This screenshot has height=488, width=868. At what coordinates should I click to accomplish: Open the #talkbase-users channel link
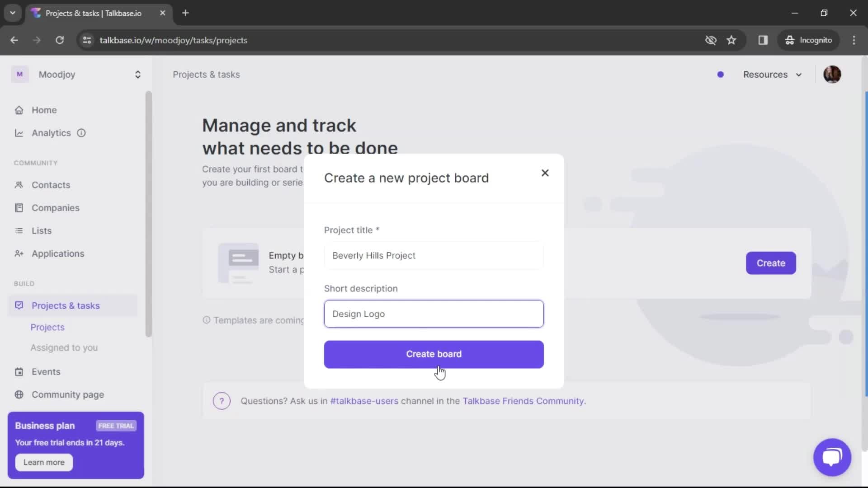[364, 401]
